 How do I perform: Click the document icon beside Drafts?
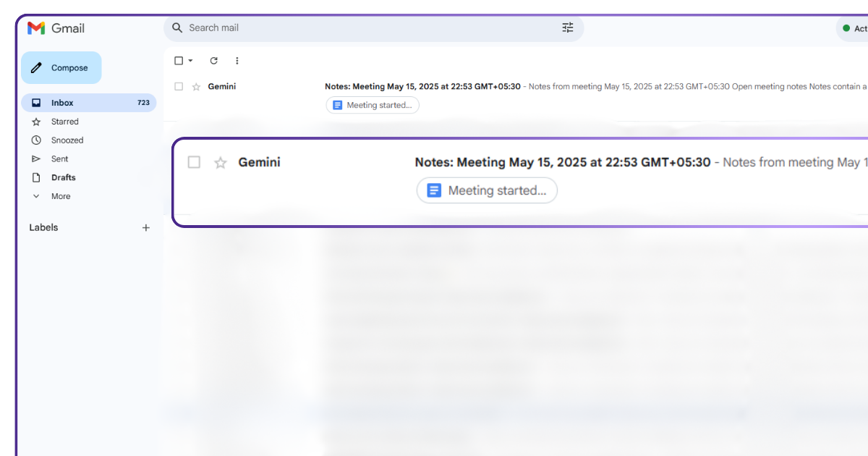(36, 177)
